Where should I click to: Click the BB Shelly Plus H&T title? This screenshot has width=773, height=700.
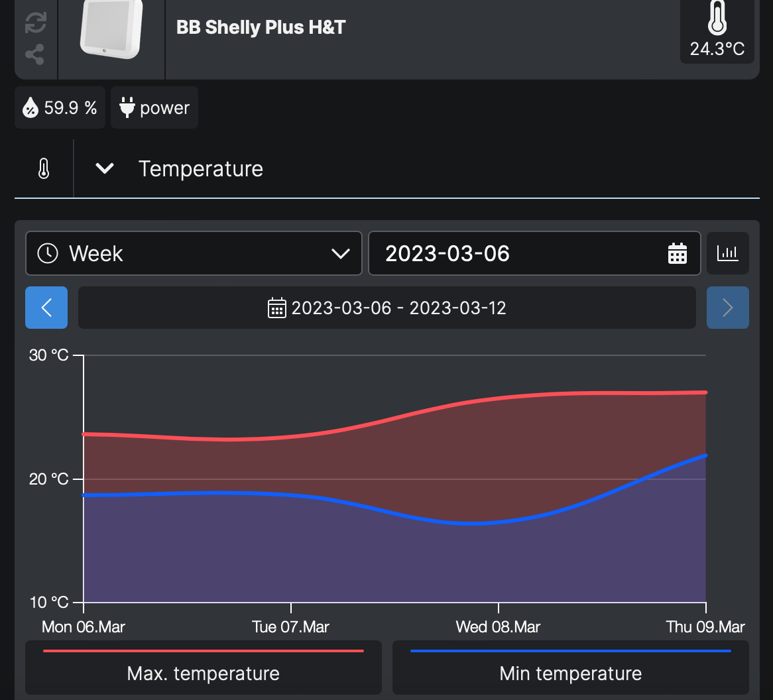click(x=261, y=28)
